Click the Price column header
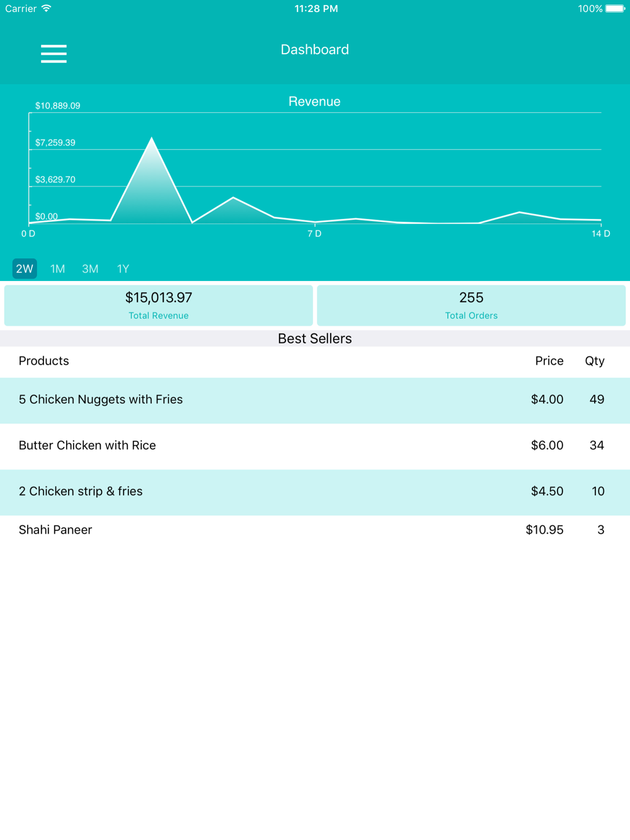This screenshot has height=840, width=630. click(549, 361)
